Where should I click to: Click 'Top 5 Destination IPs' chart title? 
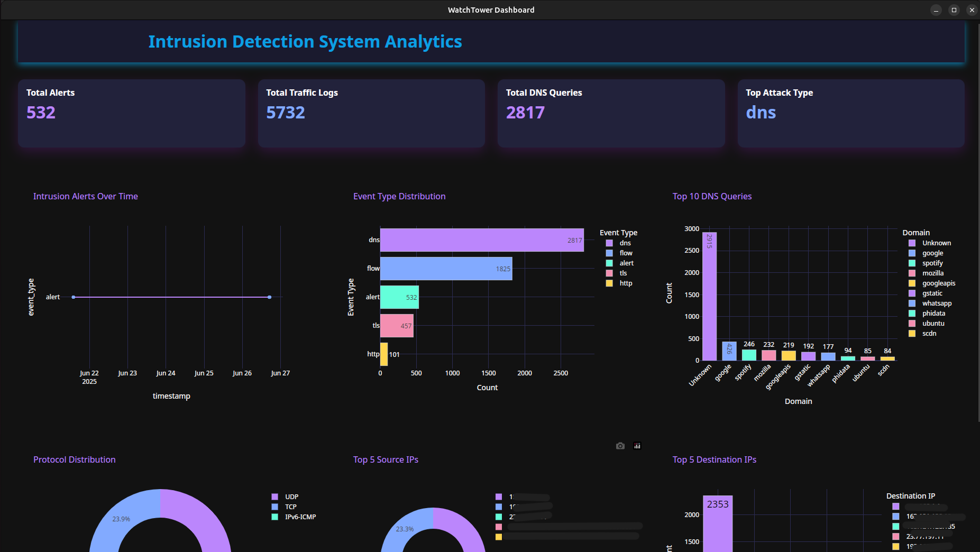point(715,459)
